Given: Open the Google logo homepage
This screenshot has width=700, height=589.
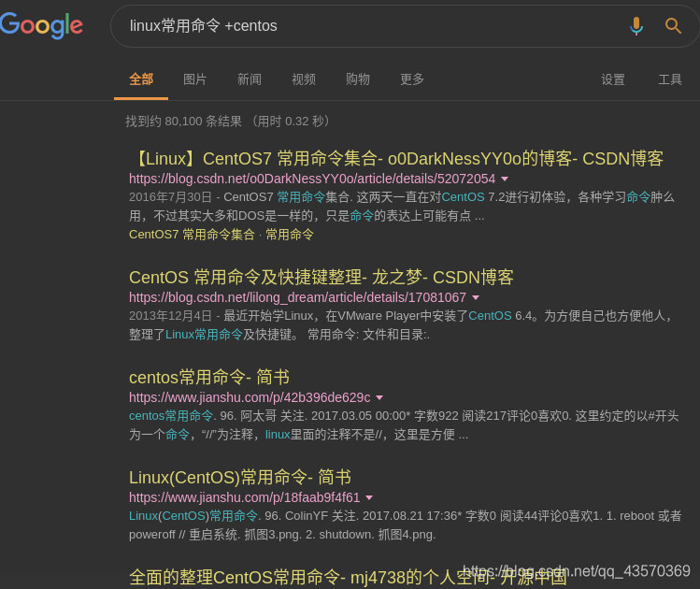Looking at the screenshot, I should (x=41, y=26).
